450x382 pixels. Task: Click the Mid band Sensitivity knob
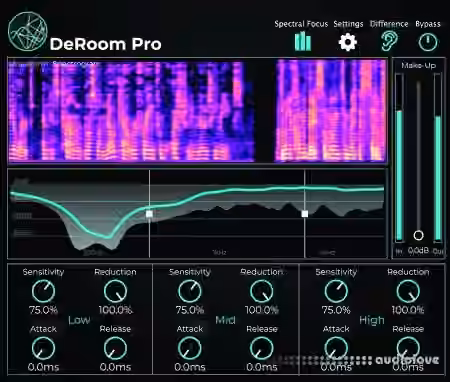pyautogui.click(x=190, y=291)
